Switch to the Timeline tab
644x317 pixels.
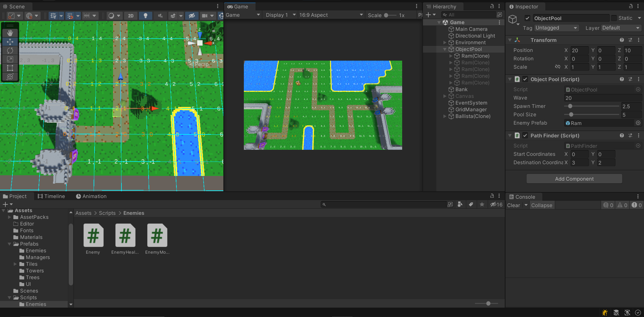(51, 196)
